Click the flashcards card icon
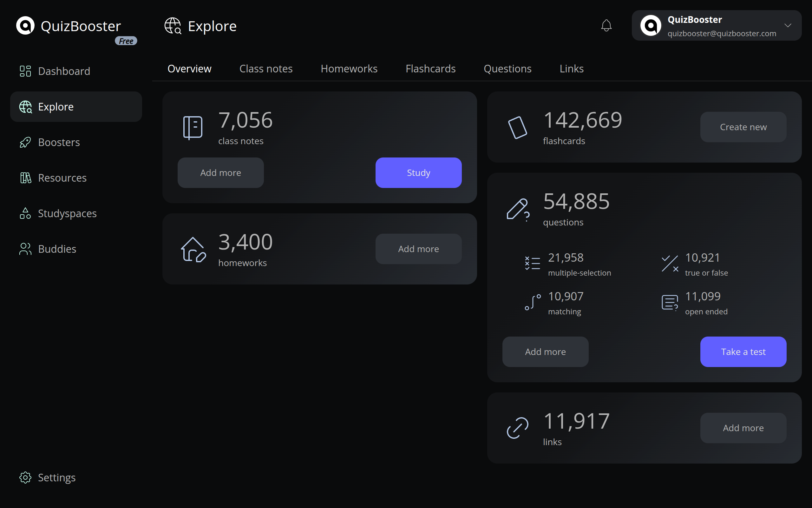The image size is (812, 508). pyautogui.click(x=518, y=128)
